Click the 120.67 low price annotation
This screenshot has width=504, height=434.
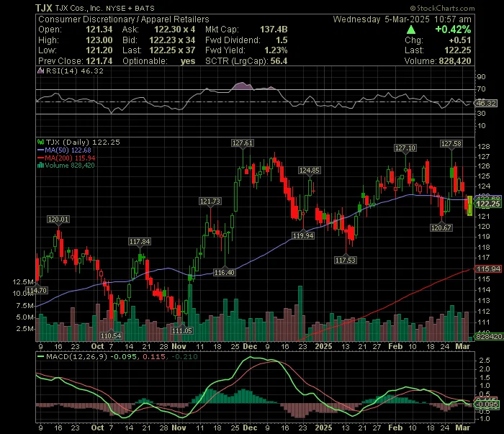coord(441,227)
